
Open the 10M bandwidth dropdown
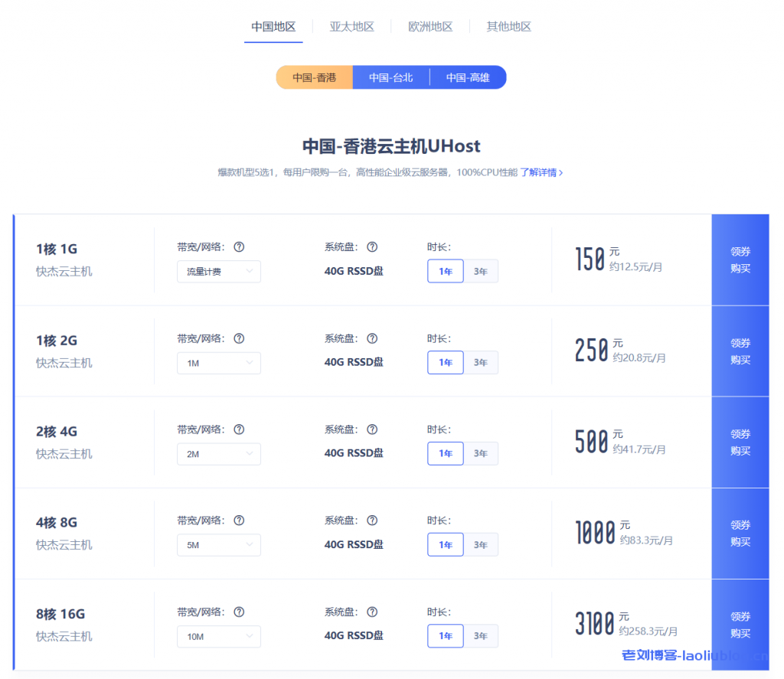click(x=218, y=636)
